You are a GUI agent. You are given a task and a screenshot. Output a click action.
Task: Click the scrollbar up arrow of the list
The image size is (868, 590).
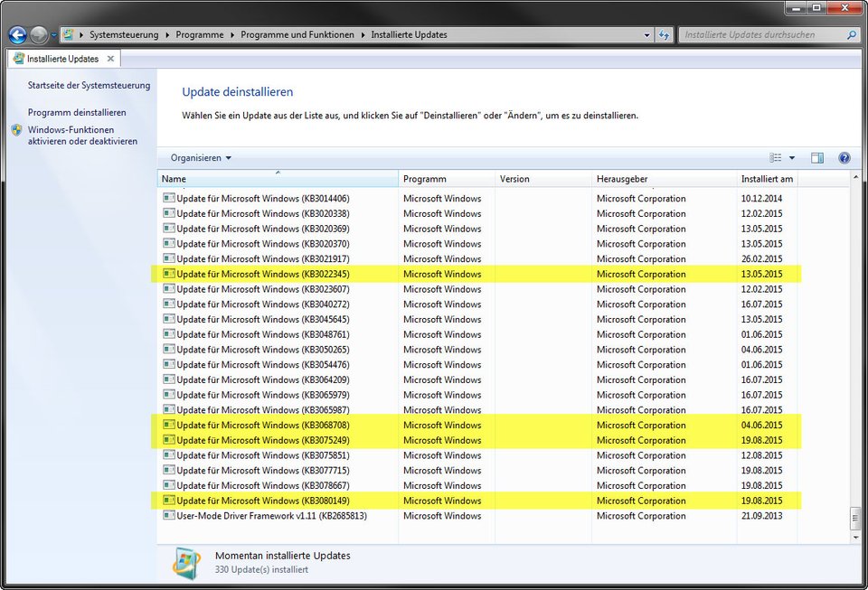(856, 177)
